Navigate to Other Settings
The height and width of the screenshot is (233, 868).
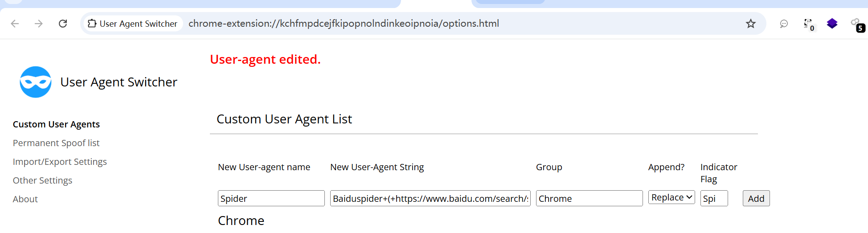(x=42, y=180)
